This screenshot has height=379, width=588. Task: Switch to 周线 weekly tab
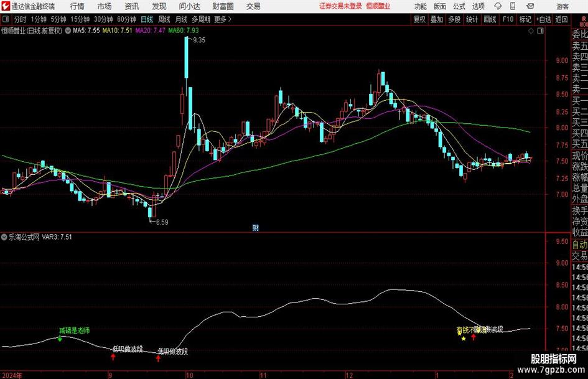click(164, 19)
